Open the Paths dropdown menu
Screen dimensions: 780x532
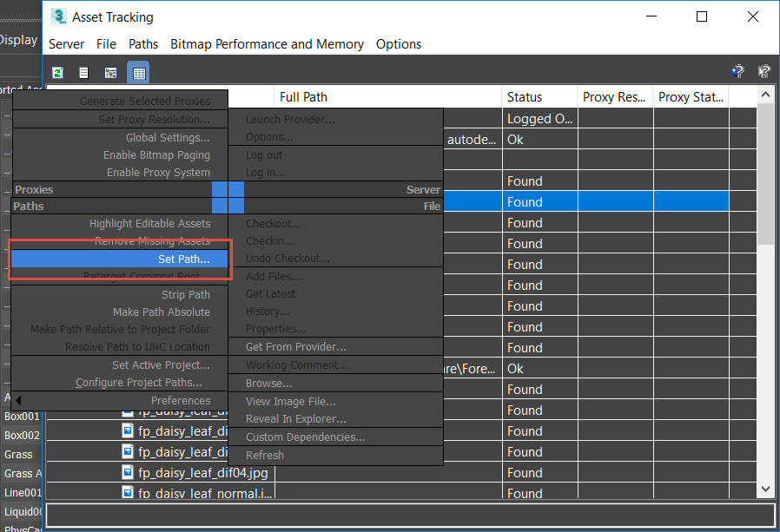(x=143, y=44)
